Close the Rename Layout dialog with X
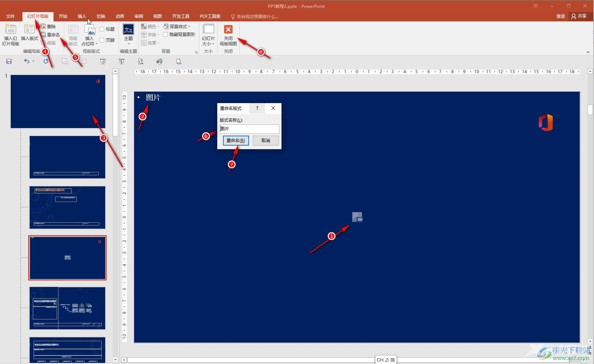 tap(273, 108)
